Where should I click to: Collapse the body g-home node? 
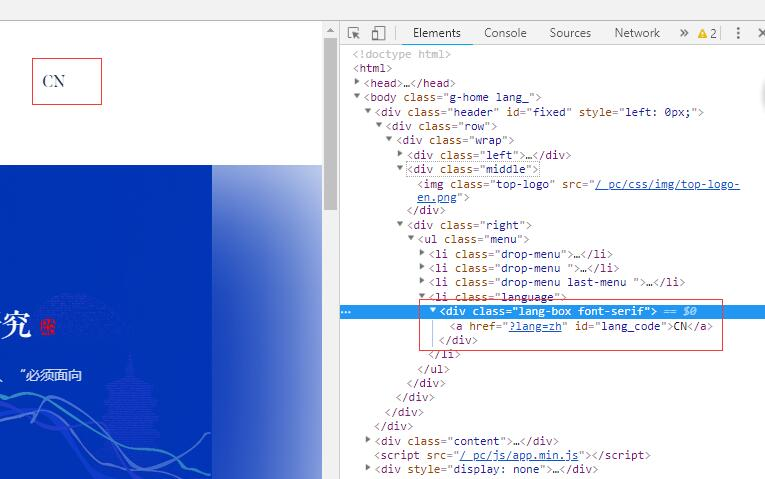click(357, 96)
